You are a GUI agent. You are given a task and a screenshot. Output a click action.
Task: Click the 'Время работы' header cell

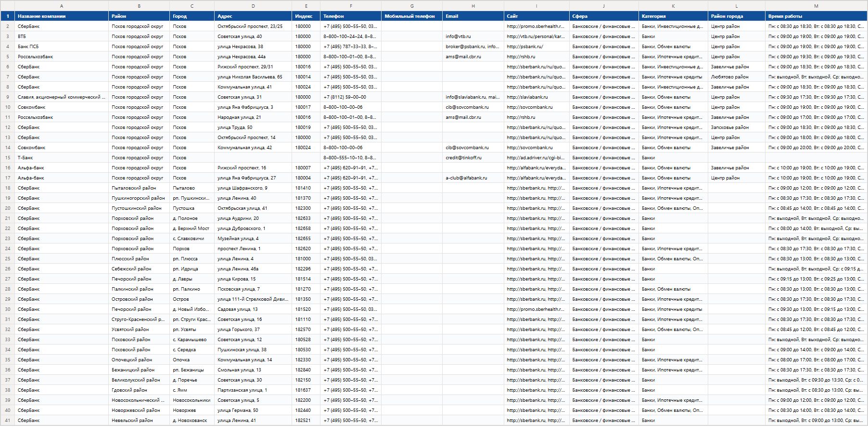click(x=816, y=16)
